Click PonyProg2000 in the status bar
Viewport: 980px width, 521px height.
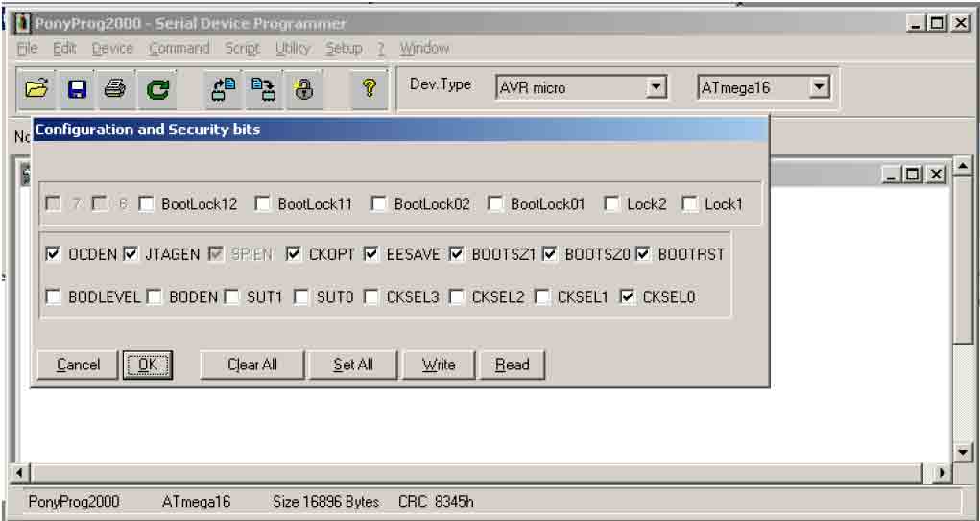coord(74,502)
